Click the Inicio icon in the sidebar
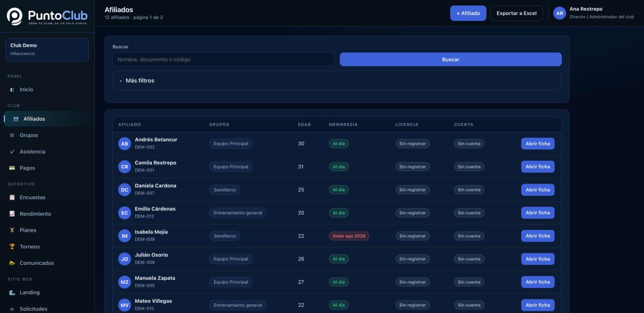This screenshot has width=644, height=313. pyautogui.click(x=12, y=90)
